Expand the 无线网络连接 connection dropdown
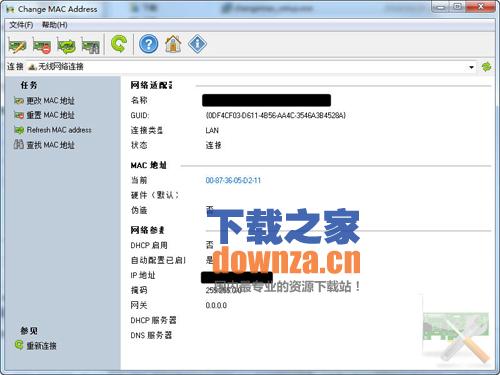 pyautogui.click(x=471, y=67)
